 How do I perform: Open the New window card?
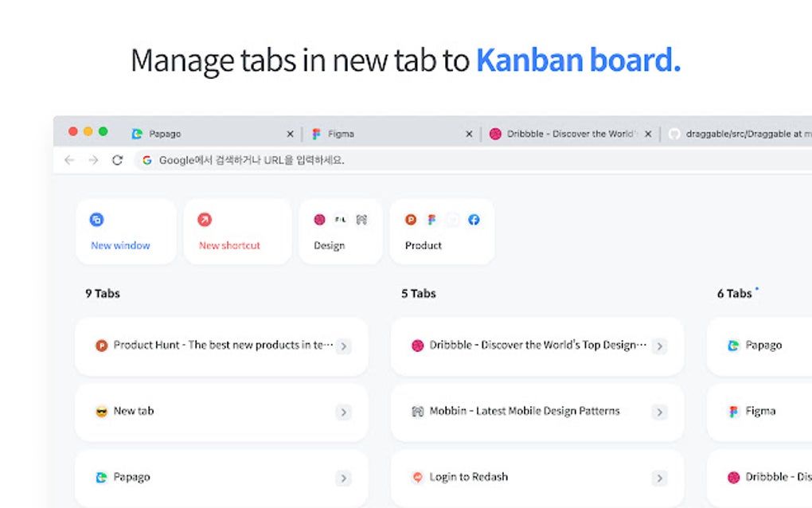126,231
